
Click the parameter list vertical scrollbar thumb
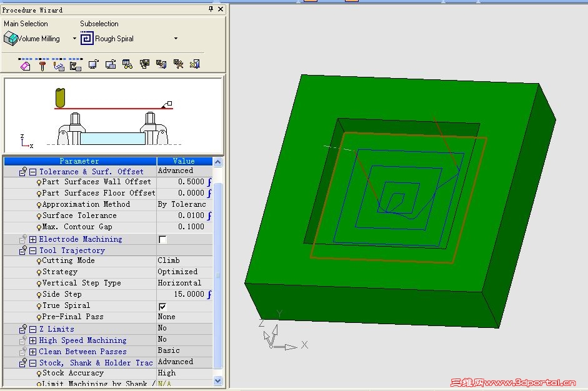click(x=217, y=275)
